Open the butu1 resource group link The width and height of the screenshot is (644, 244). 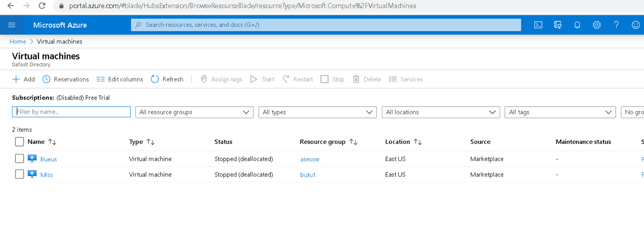tap(308, 175)
